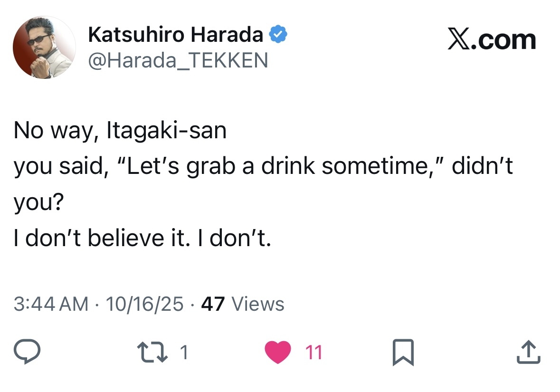The image size is (560, 392).
Task: Click the X.com logo
Action: 492,40
